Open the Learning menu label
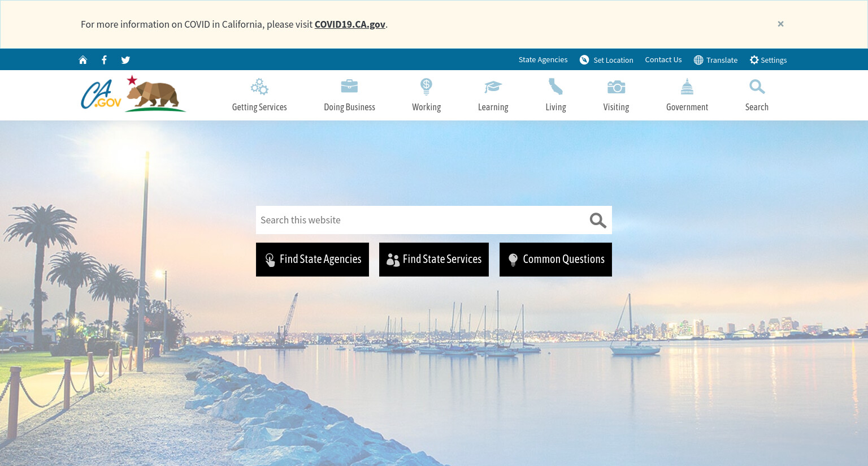This screenshot has width=868, height=466. (493, 107)
